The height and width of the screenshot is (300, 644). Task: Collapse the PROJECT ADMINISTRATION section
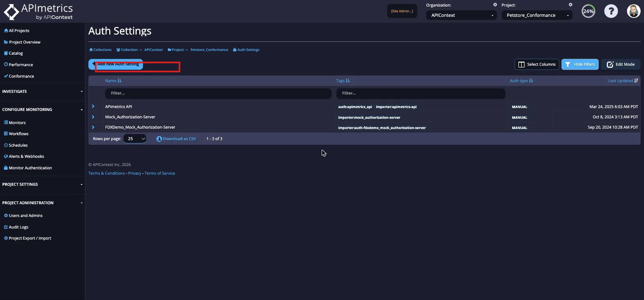(42, 203)
